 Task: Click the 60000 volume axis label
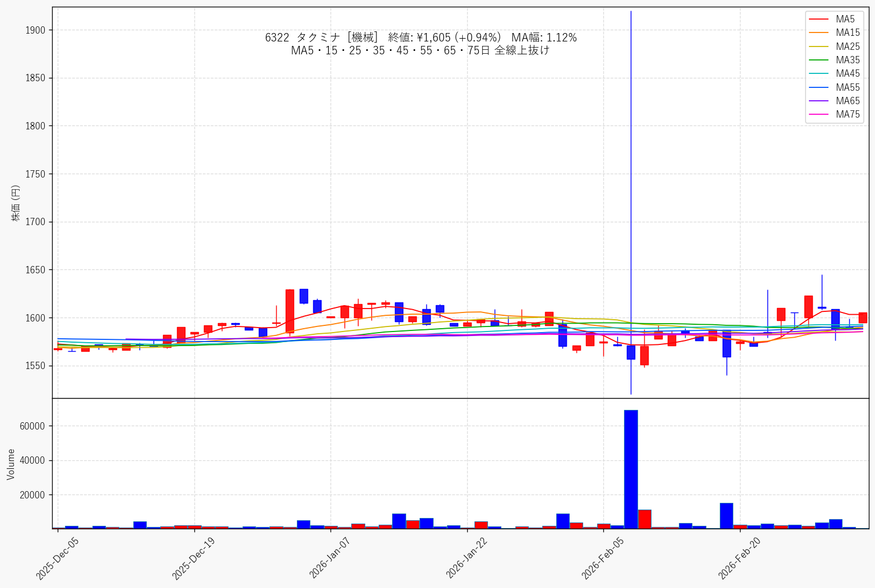(x=32, y=426)
